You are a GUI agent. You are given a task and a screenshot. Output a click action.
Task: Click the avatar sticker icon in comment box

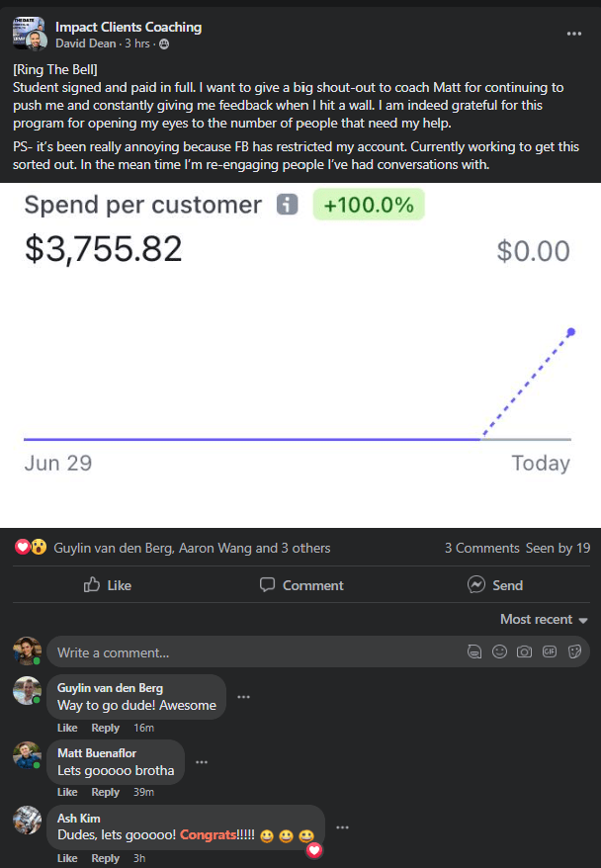(474, 652)
